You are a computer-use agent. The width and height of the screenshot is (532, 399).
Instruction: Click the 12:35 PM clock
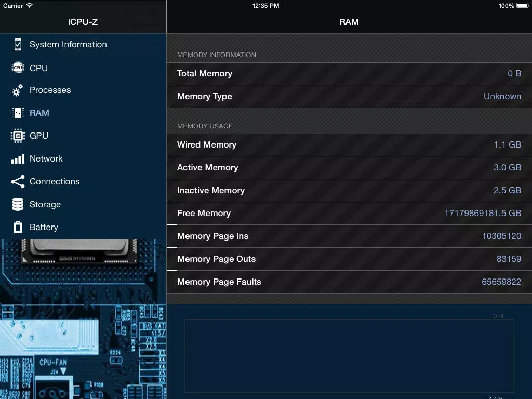coord(265,5)
